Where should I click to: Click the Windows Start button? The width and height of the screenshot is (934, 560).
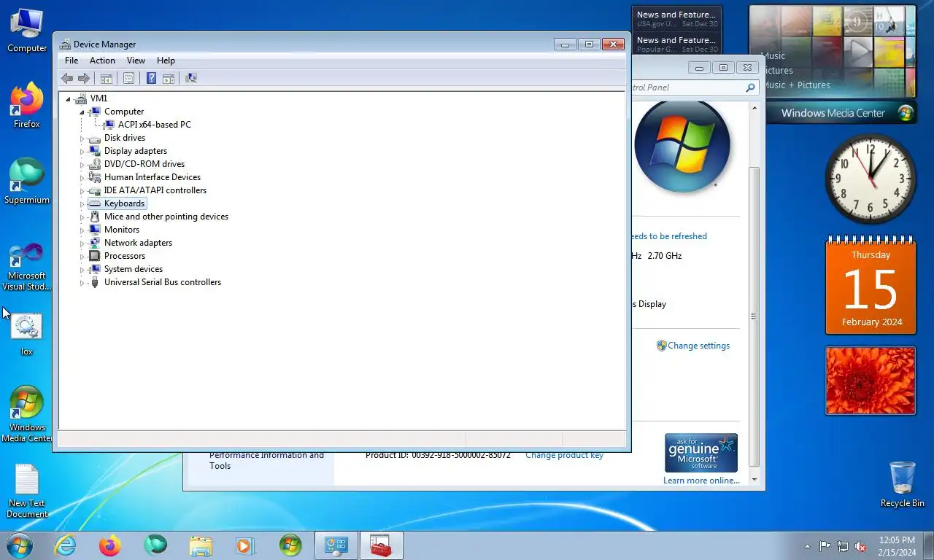18,545
